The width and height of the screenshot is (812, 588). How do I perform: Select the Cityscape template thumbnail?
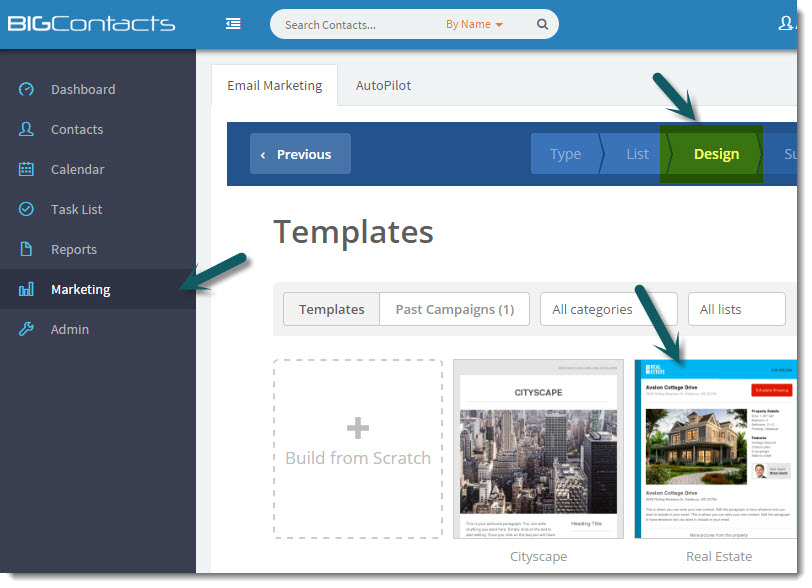(x=539, y=449)
